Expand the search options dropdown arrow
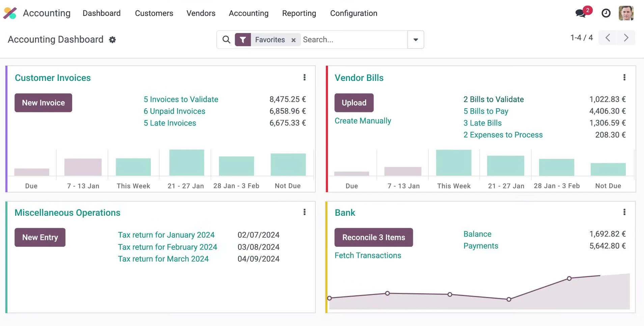 (415, 39)
